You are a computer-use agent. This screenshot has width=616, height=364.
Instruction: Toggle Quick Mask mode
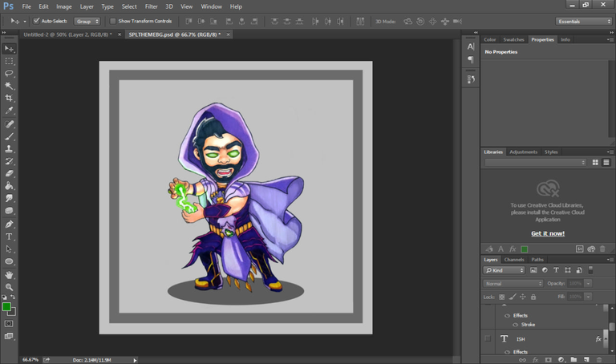tap(9, 324)
